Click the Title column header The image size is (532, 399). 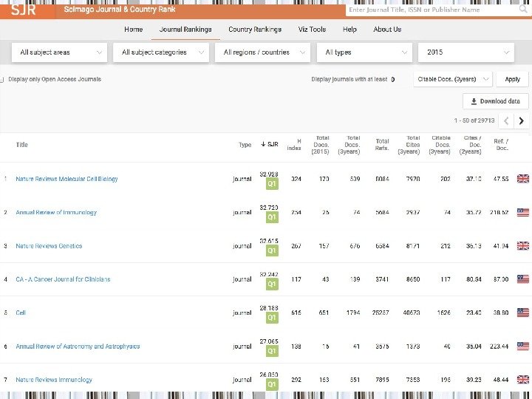pos(21,145)
